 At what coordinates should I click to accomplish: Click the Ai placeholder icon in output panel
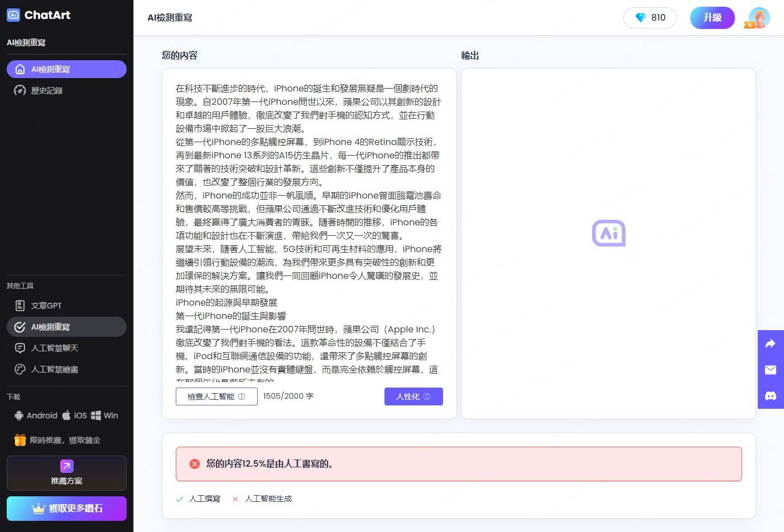click(609, 233)
